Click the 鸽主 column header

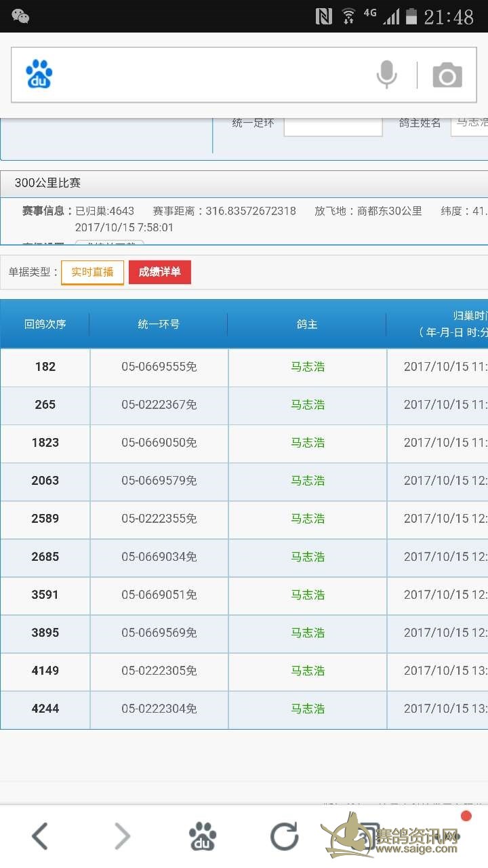pyautogui.click(x=307, y=324)
